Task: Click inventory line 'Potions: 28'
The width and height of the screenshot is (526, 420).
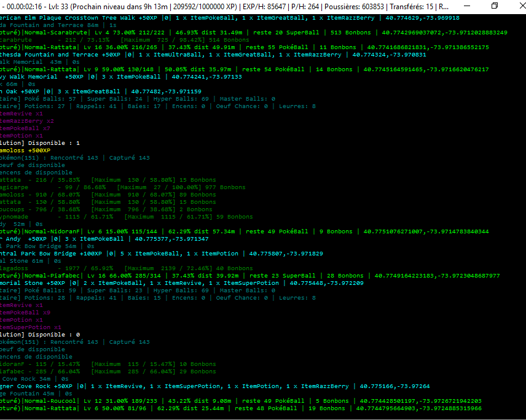Action: pyautogui.click(x=158, y=298)
